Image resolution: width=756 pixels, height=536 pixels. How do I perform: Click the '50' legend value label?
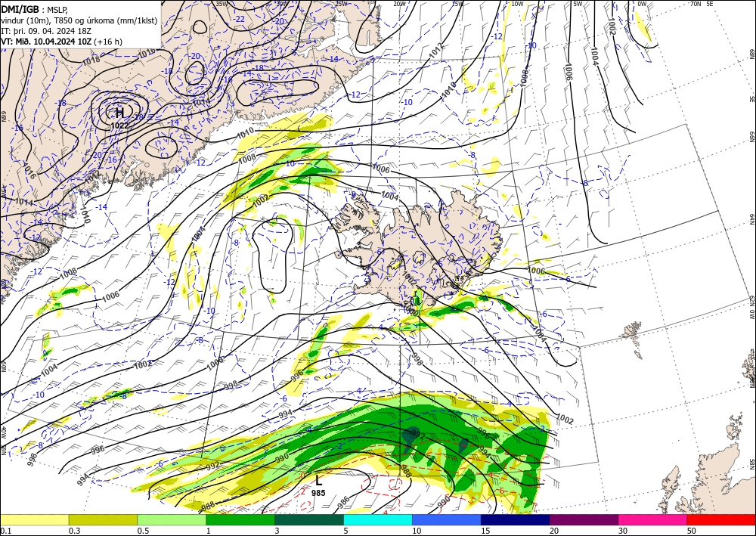pyautogui.click(x=692, y=531)
